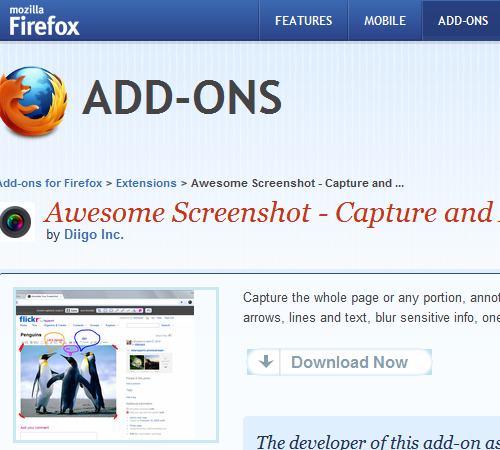This screenshot has height=450, width=500.
Task: Click the Download Now button
Action: coord(339,362)
